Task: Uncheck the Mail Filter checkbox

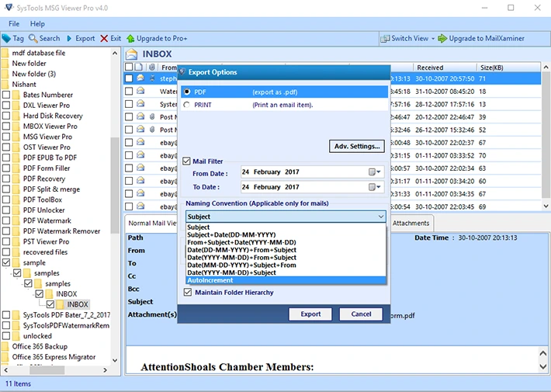Action: 186,161
